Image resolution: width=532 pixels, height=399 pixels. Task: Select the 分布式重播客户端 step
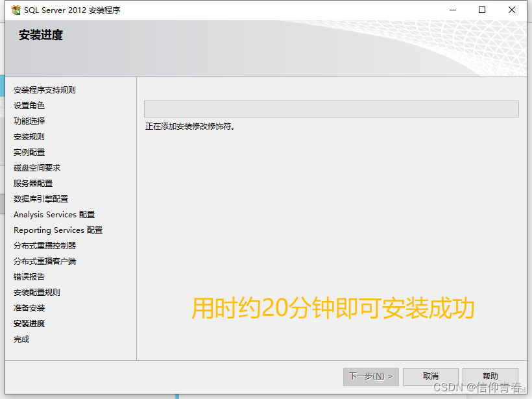point(45,261)
